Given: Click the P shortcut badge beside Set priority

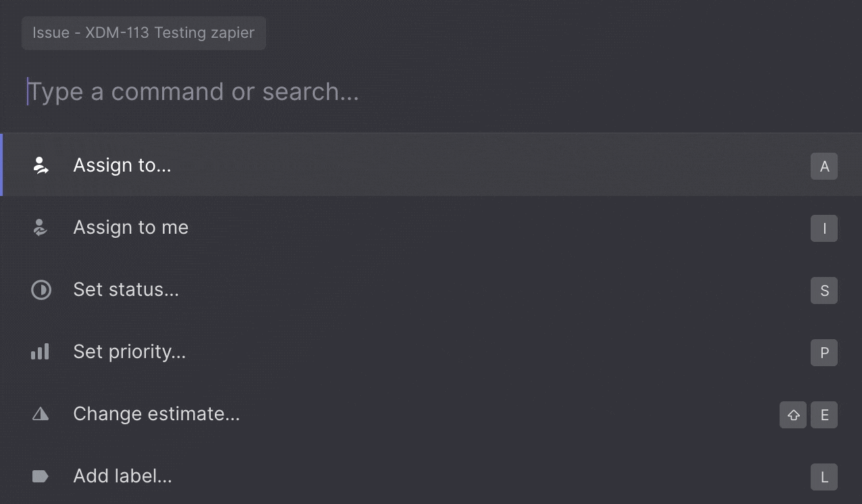Looking at the screenshot, I should (823, 353).
